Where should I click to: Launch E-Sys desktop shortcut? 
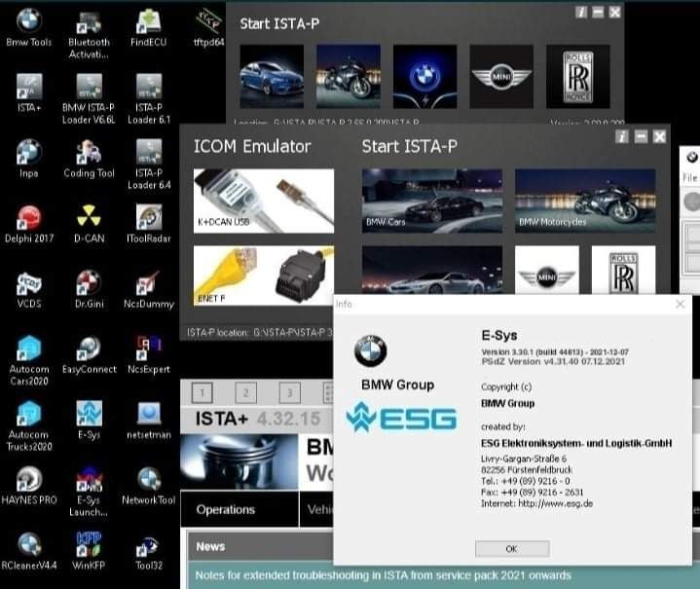coord(89,420)
